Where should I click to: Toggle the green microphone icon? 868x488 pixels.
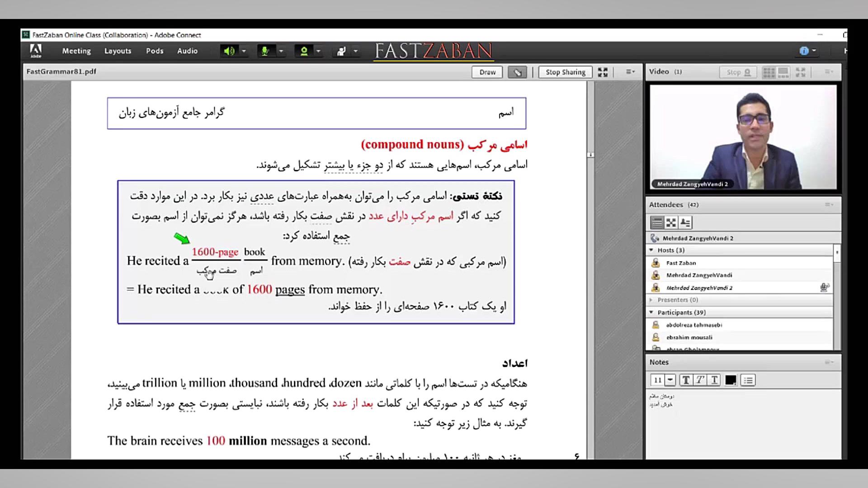point(265,51)
